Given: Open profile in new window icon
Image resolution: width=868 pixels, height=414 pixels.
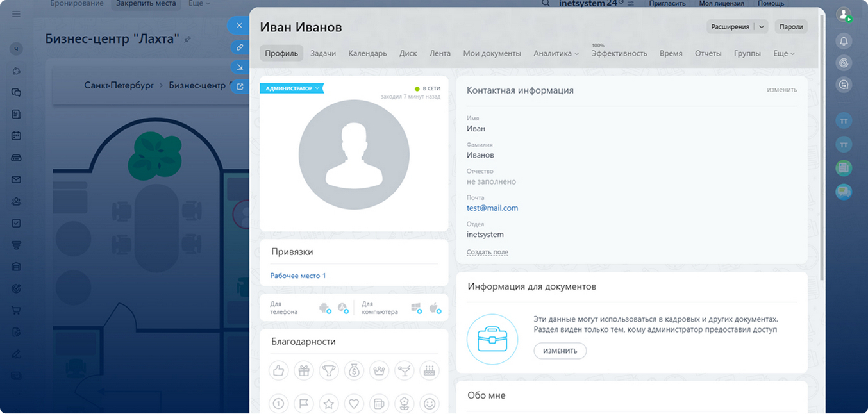Looking at the screenshot, I should click(240, 87).
